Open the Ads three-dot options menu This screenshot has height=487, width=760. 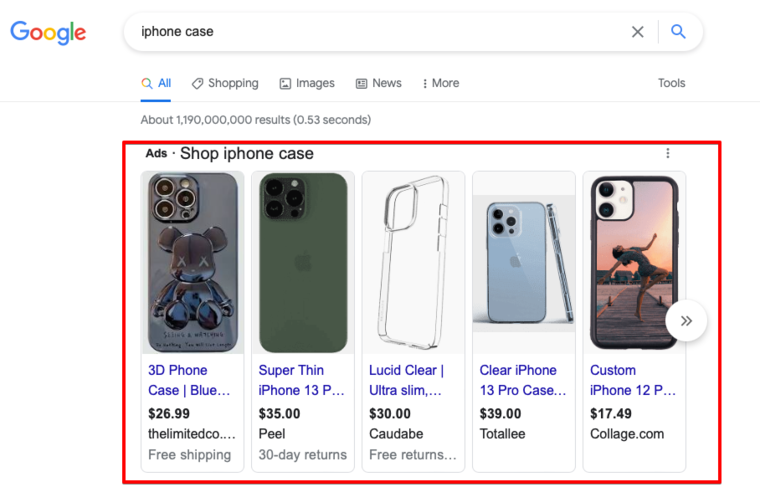point(667,153)
